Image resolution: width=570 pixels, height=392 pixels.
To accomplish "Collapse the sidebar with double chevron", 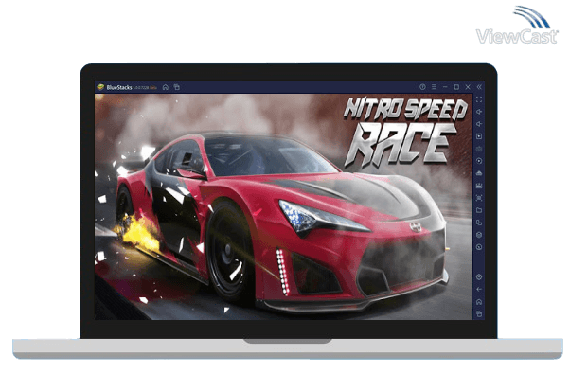I will pyautogui.click(x=479, y=87).
